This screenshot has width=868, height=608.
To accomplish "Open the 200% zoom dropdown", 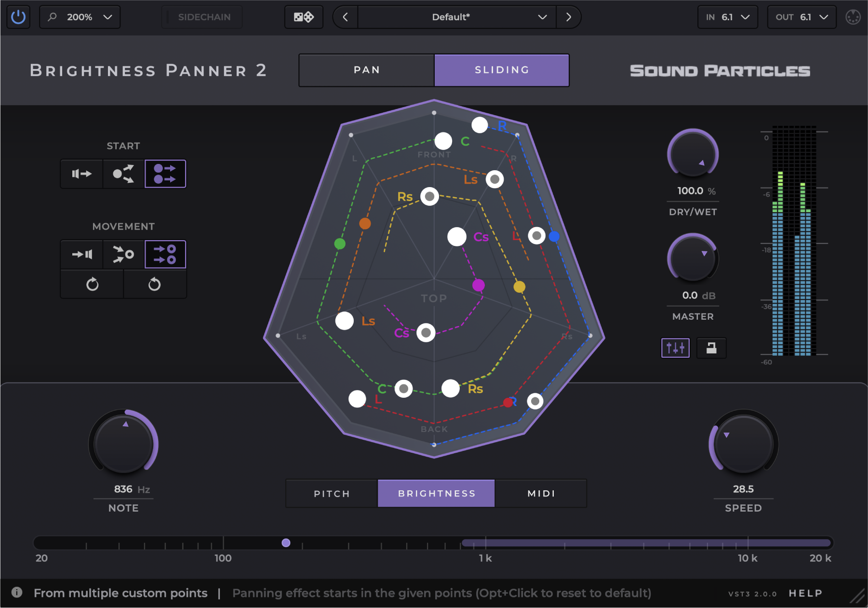I will [80, 17].
